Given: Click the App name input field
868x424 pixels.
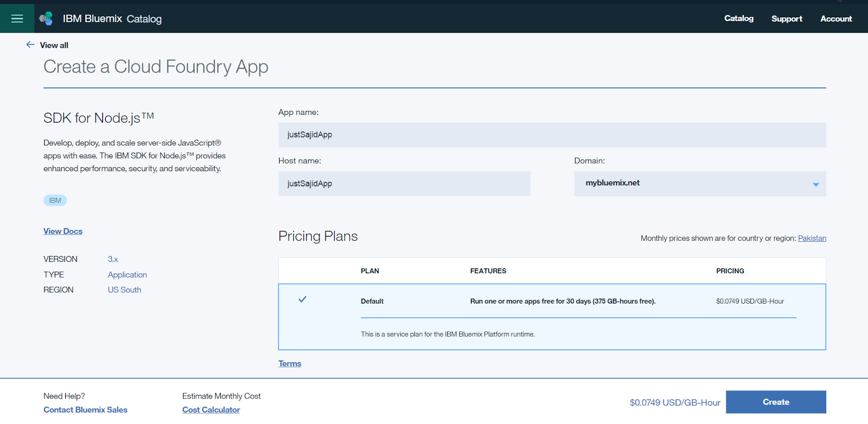Looking at the screenshot, I should click(552, 135).
